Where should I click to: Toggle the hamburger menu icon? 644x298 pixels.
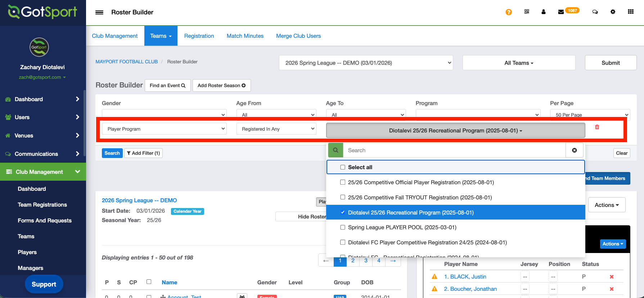coord(99,12)
